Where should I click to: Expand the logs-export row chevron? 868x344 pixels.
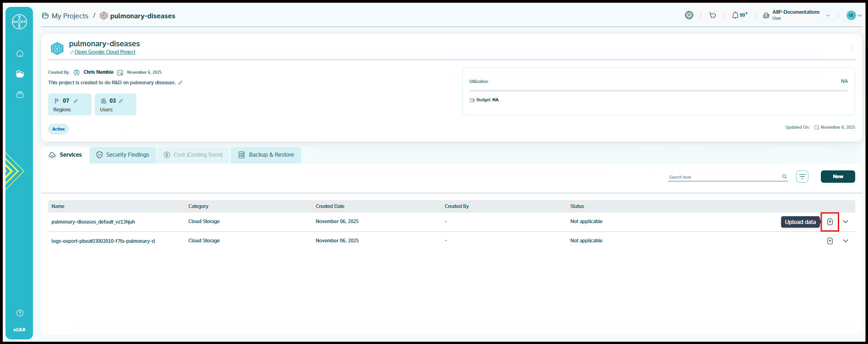pos(846,241)
